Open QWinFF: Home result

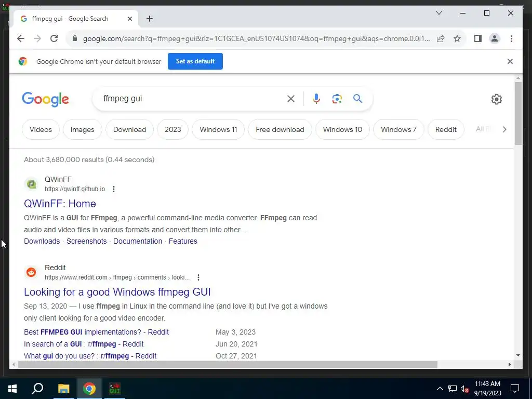pos(60,204)
